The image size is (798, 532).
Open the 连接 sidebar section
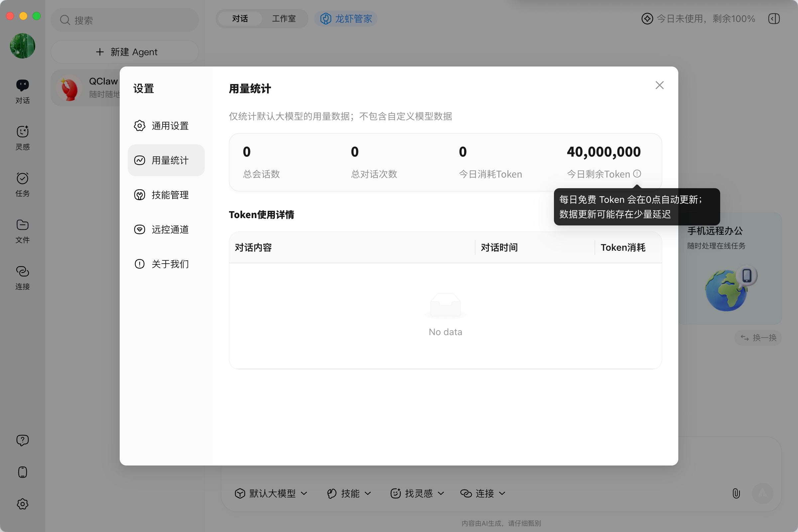tap(22, 277)
